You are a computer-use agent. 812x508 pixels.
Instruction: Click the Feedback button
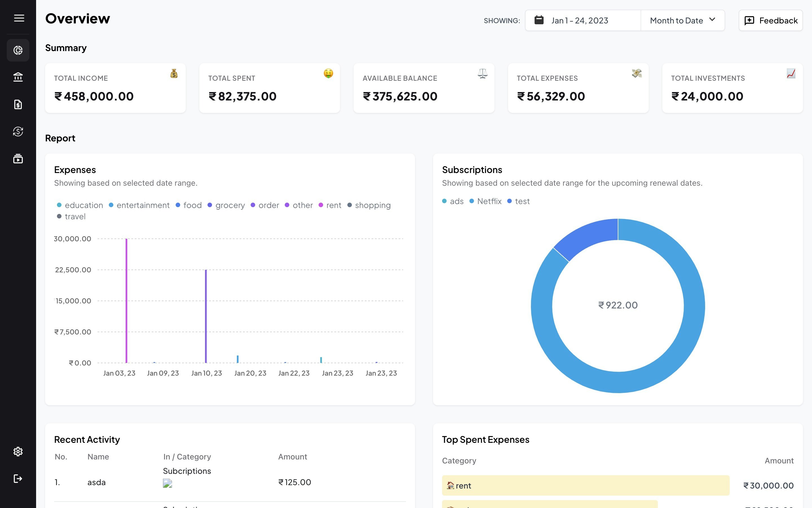[770, 21]
